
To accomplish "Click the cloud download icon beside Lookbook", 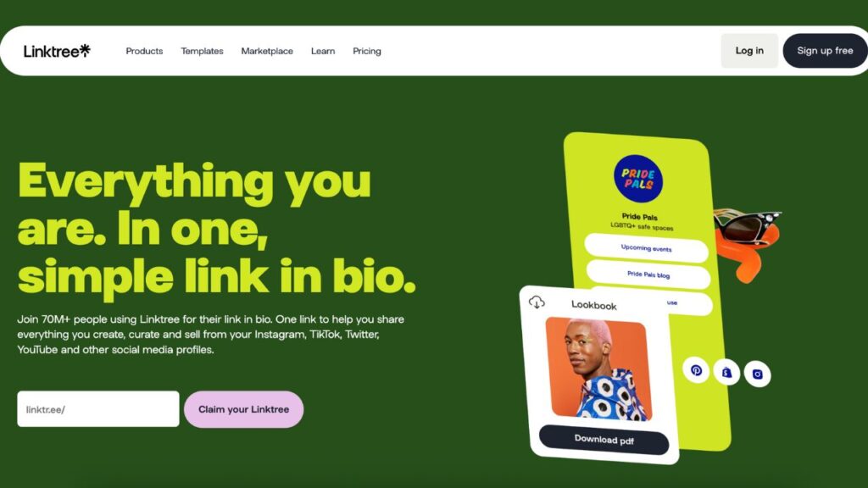I will [x=537, y=302].
